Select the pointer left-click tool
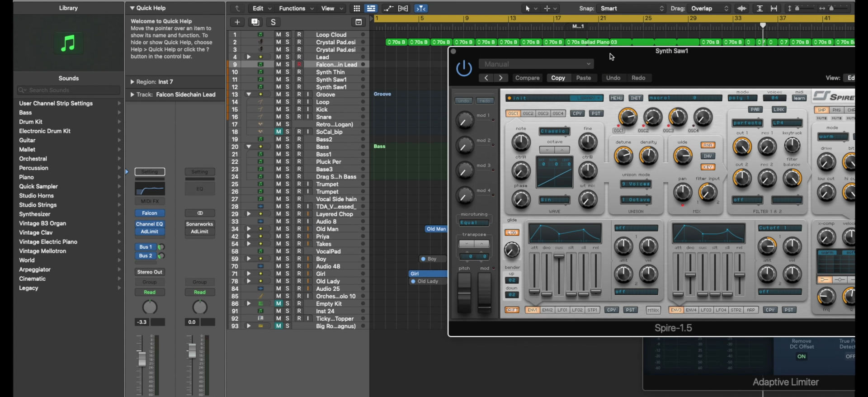 pyautogui.click(x=531, y=8)
